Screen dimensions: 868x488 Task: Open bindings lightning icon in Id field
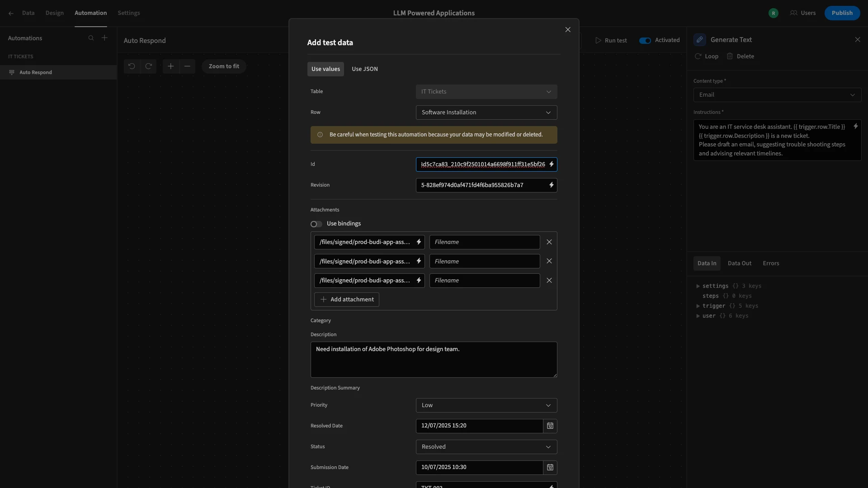click(x=551, y=164)
